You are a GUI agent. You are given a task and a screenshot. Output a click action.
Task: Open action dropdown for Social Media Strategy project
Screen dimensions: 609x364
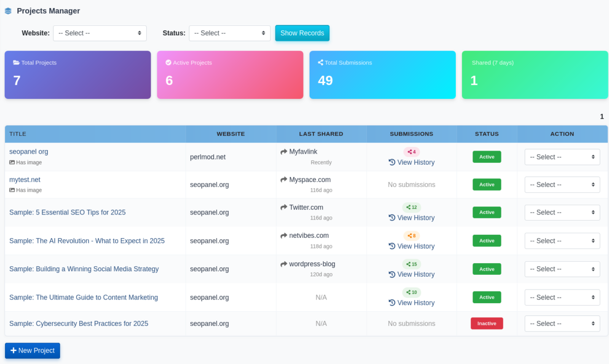562,269
